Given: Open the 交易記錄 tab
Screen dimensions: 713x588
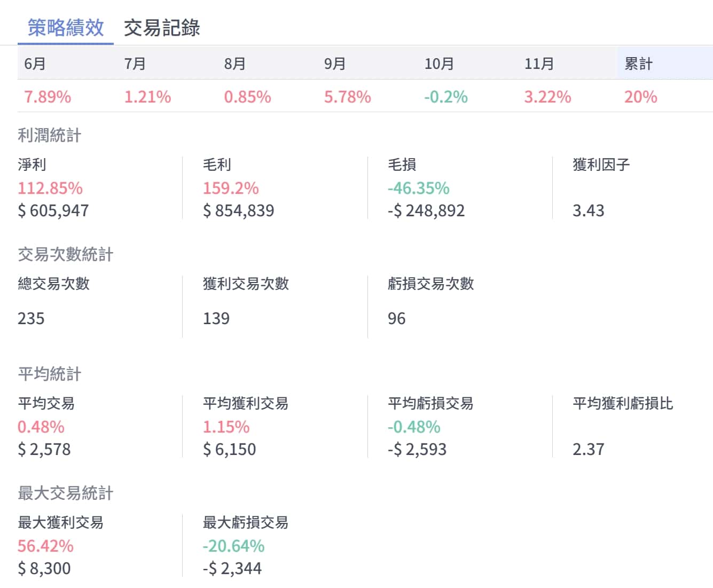Looking at the screenshot, I should [162, 28].
